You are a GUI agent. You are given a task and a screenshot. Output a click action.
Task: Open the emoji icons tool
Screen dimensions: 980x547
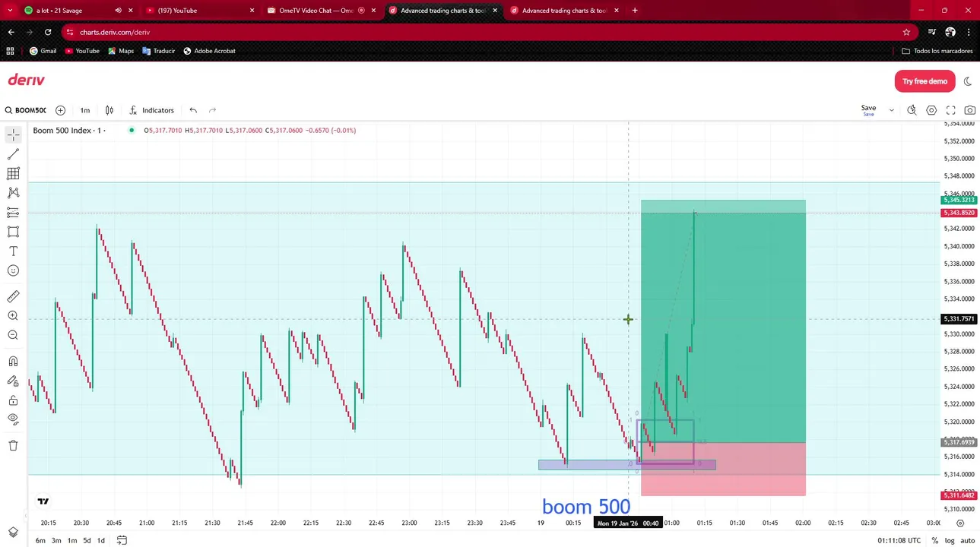point(13,270)
